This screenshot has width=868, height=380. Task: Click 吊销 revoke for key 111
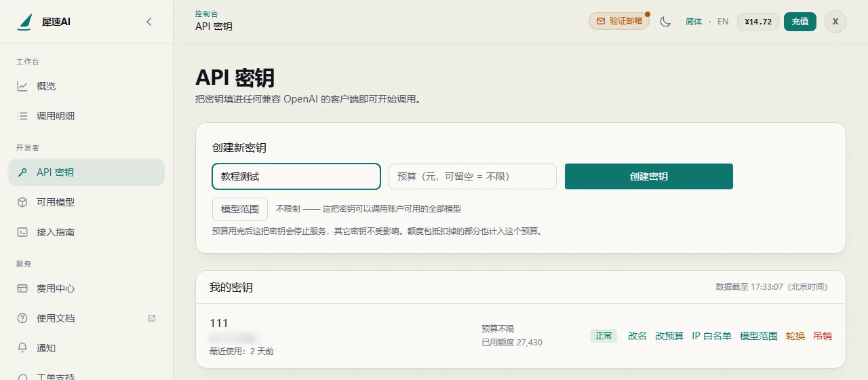pyautogui.click(x=823, y=336)
